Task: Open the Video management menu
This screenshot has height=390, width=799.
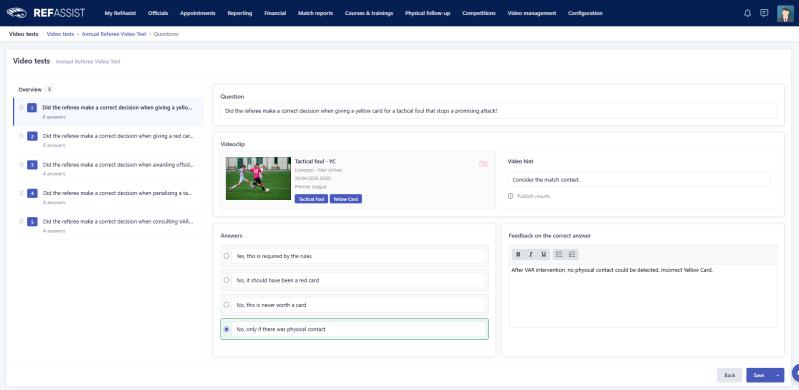Action: coord(532,13)
